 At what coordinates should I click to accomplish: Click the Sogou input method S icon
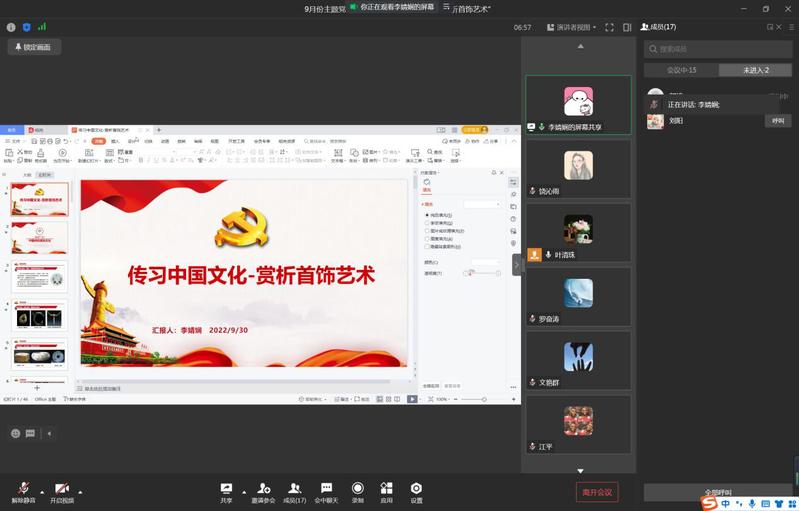point(709,503)
